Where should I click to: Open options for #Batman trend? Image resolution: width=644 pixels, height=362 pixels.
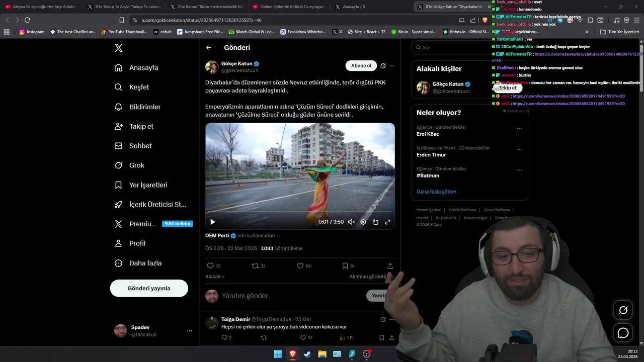click(519, 170)
